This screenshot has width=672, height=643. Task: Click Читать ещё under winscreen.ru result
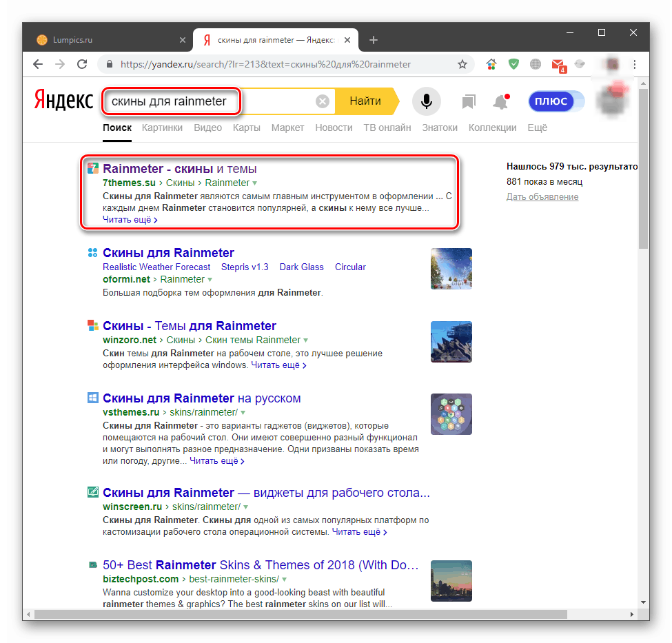359,532
